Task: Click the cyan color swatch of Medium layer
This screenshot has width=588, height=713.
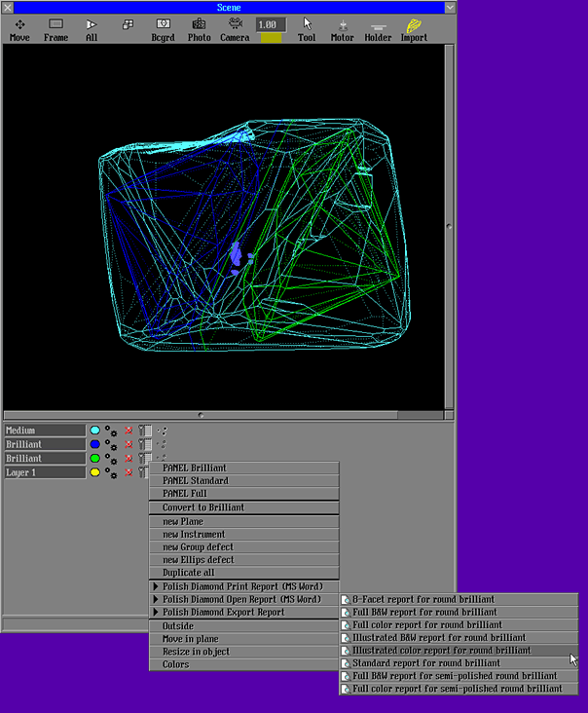Action: 94,431
